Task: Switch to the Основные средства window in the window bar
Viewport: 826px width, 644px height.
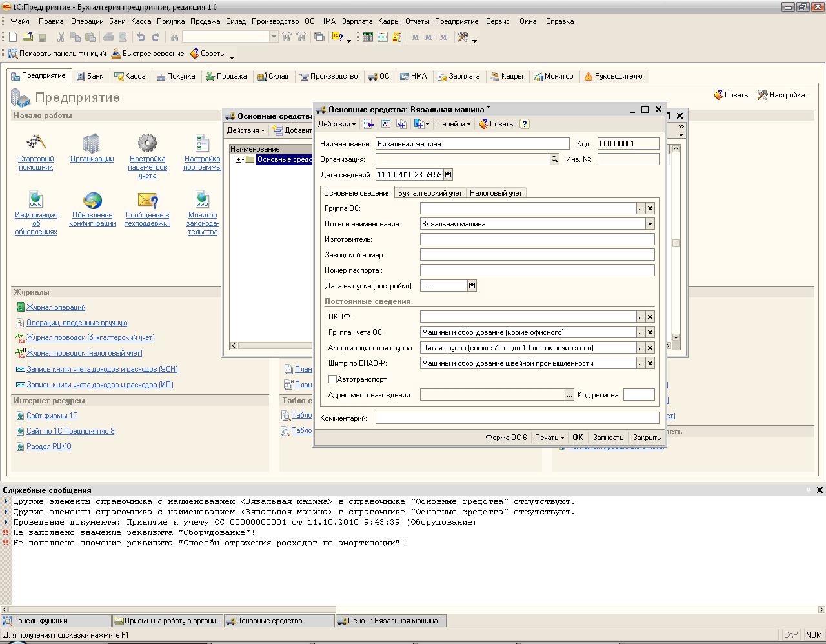Action: [x=279, y=621]
